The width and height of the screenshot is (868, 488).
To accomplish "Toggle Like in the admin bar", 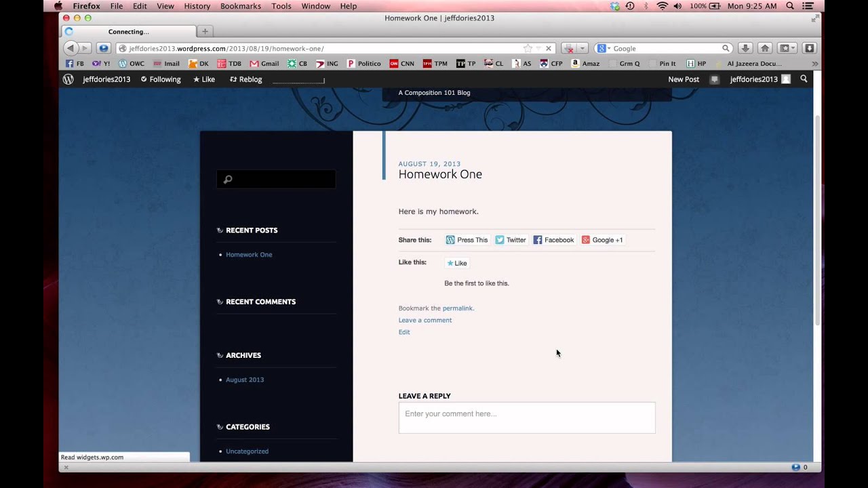I will point(204,79).
